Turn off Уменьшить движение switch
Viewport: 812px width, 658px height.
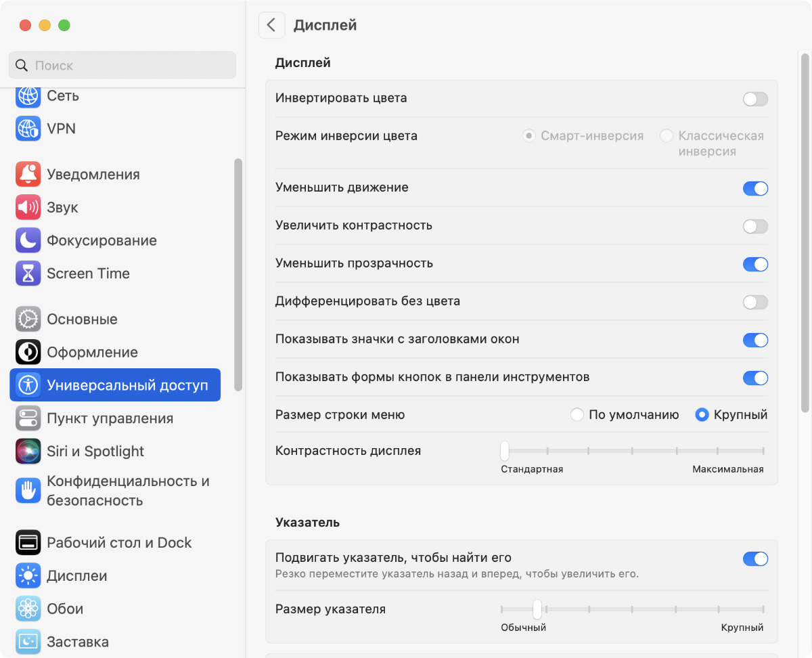(755, 188)
